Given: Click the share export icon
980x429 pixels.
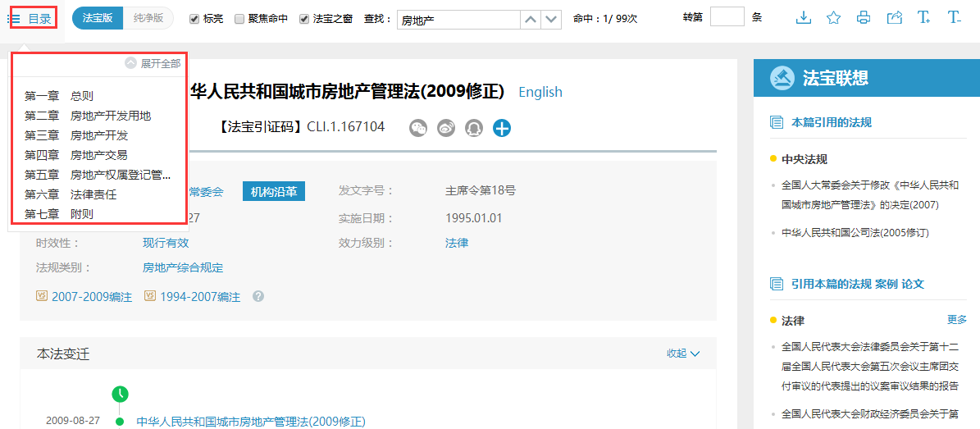Looking at the screenshot, I should [x=895, y=18].
